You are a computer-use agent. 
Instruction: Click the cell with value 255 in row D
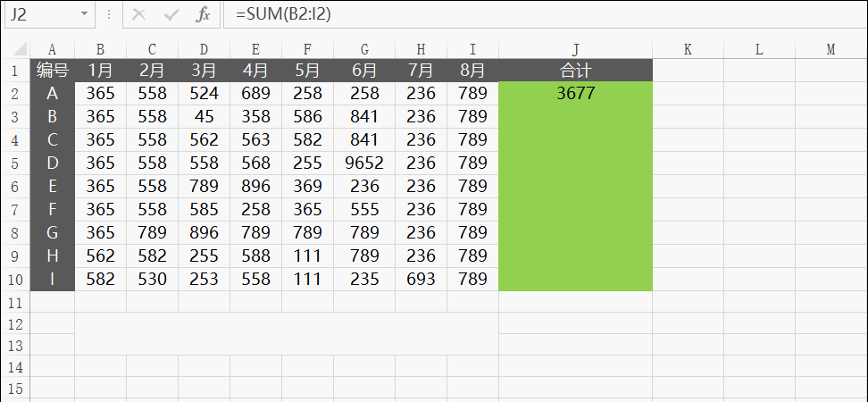coord(307,163)
